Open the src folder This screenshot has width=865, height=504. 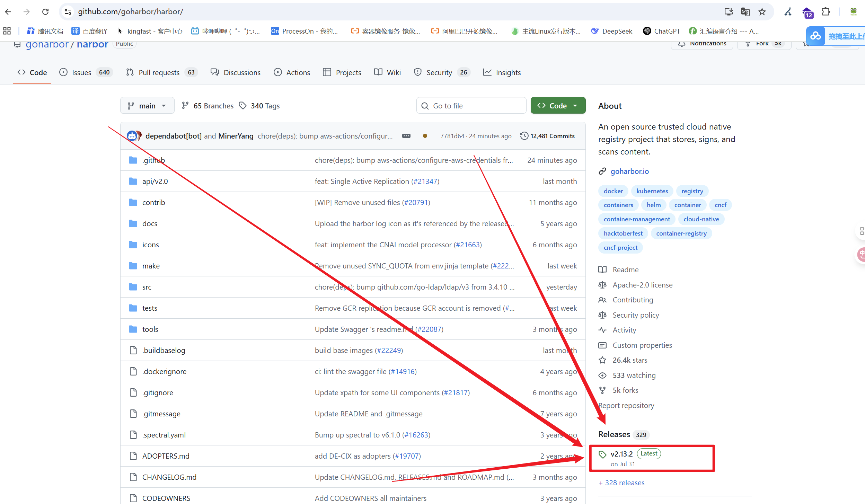click(147, 287)
